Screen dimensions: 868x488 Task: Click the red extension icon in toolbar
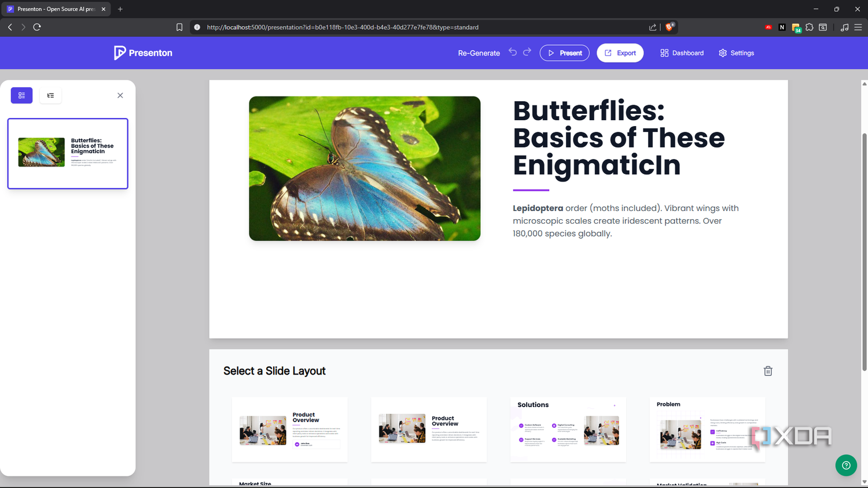tap(768, 27)
